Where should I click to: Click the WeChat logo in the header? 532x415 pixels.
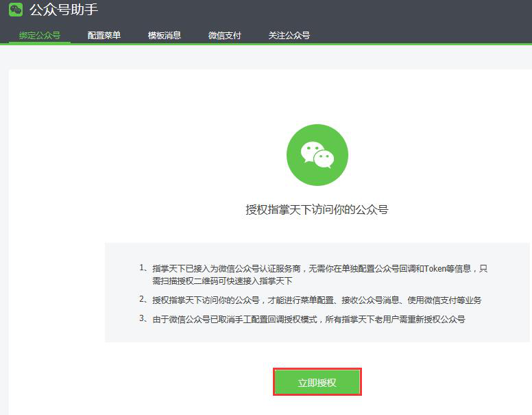click(16, 10)
